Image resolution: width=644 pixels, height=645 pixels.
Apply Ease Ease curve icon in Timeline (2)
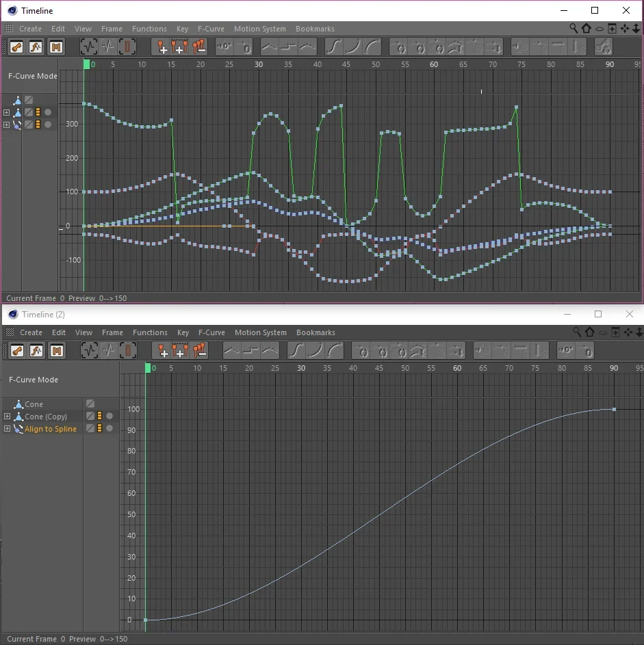coord(296,351)
